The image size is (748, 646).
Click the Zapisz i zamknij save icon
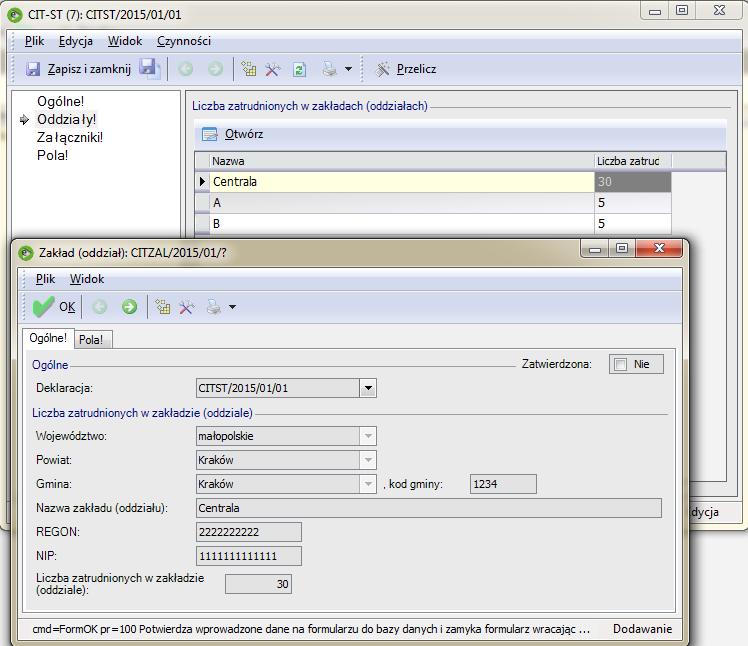click(32, 69)
